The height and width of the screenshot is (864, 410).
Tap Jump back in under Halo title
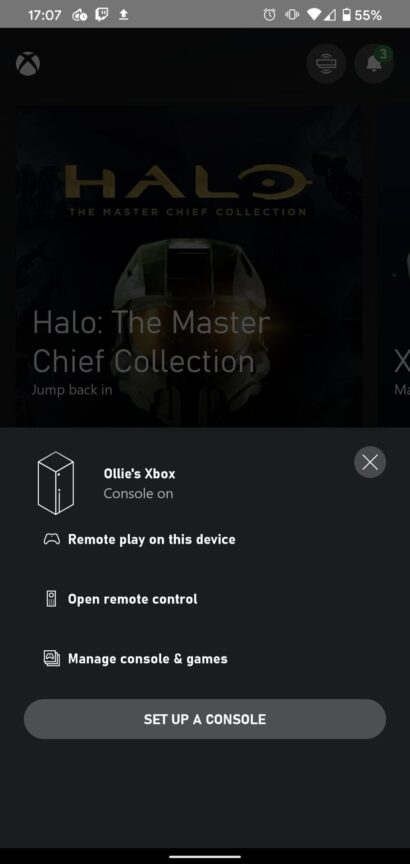pyautogui.click(x=72, y=390)
